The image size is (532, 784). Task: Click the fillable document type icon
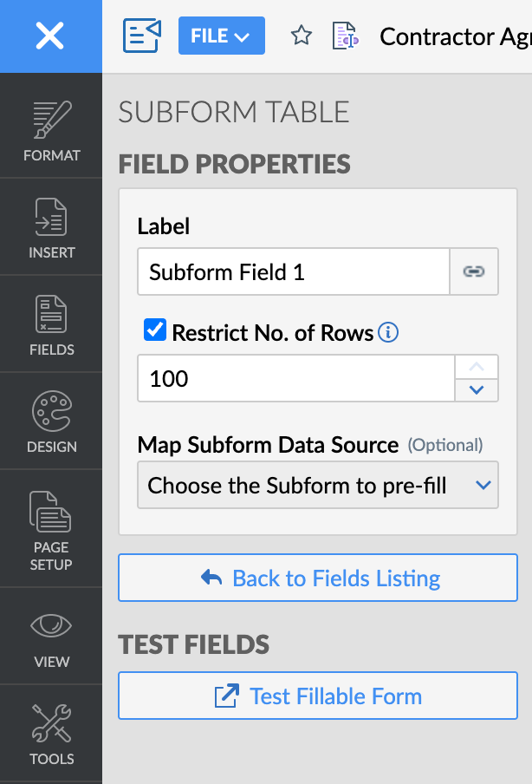point(345,36)
